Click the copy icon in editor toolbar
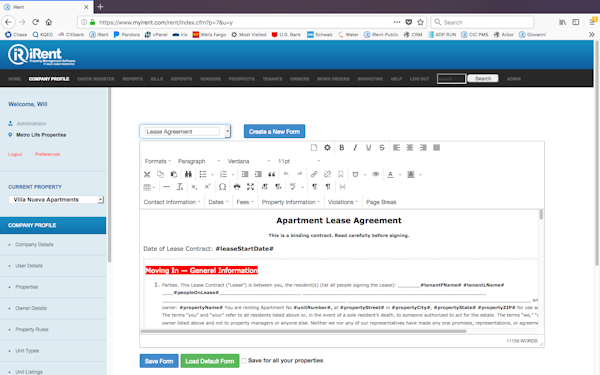 point(160,174)
